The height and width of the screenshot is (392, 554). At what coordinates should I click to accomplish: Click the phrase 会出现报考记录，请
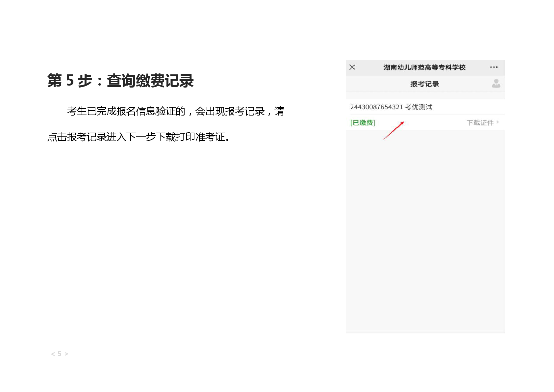pyautogui.click(x=239, y=111)
